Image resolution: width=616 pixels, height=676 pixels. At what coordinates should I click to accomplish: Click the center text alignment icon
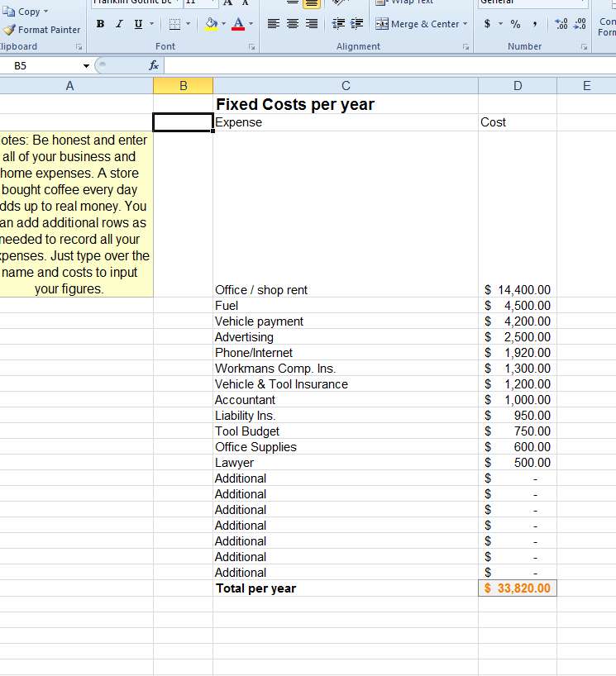[x=293, y=24]
